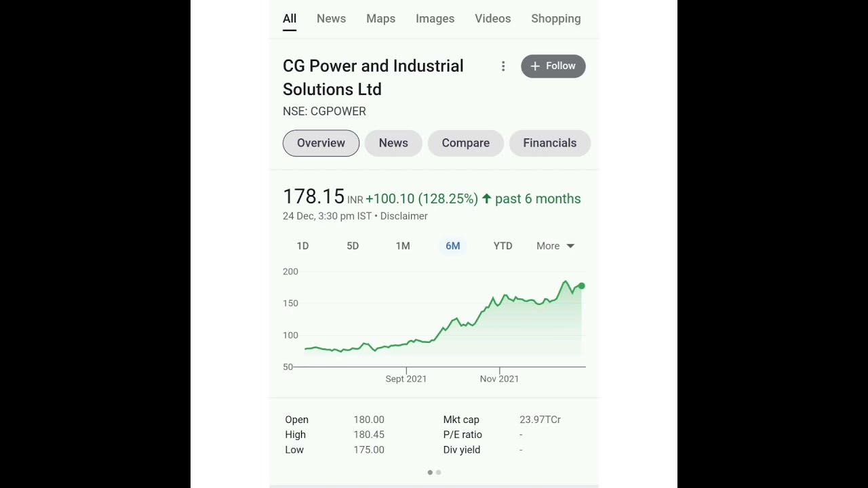Open the Videos search tab

[x=492, y=18]
